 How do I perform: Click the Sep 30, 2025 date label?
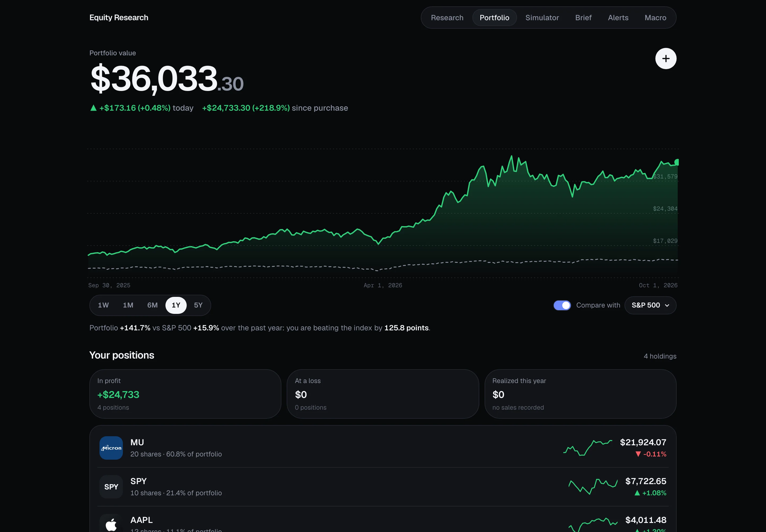[x=109, y=285]
